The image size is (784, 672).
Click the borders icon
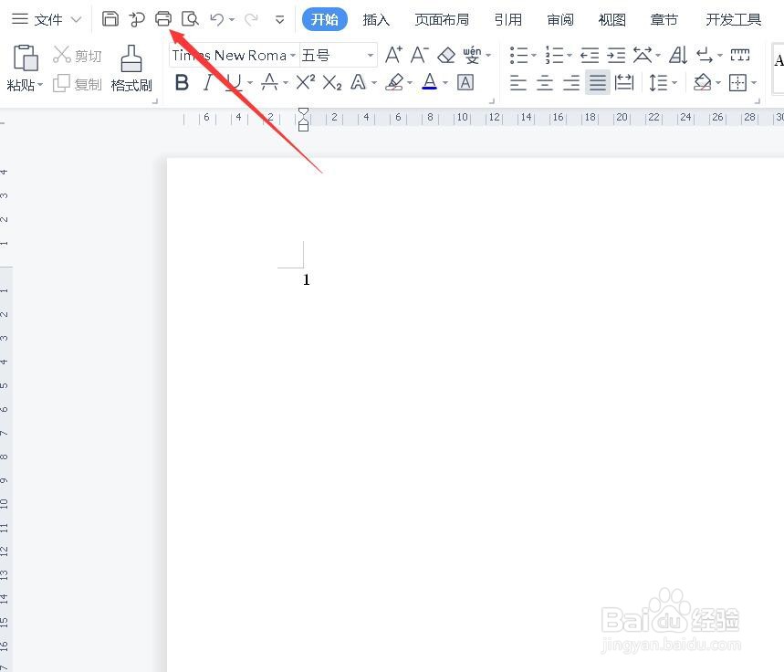point(738,82)
